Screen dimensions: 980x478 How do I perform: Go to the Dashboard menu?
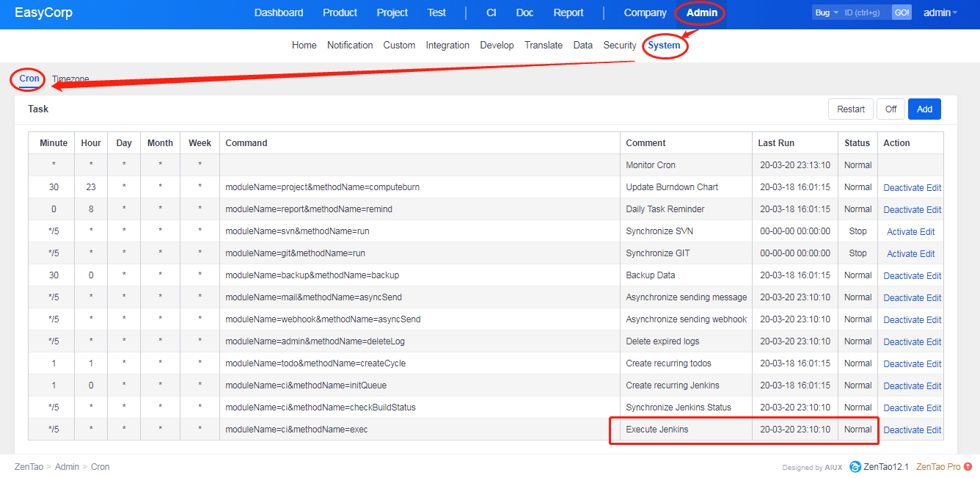click(x=279, y=13)
